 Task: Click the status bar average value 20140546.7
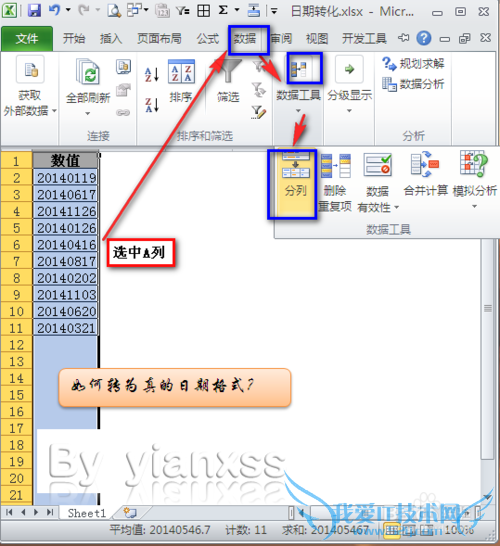pos(160,530)
